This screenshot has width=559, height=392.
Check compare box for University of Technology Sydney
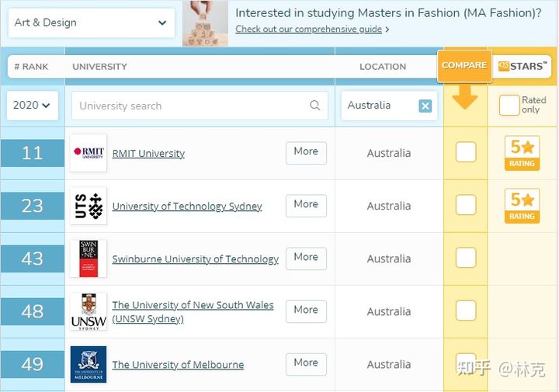click(466, 205)
